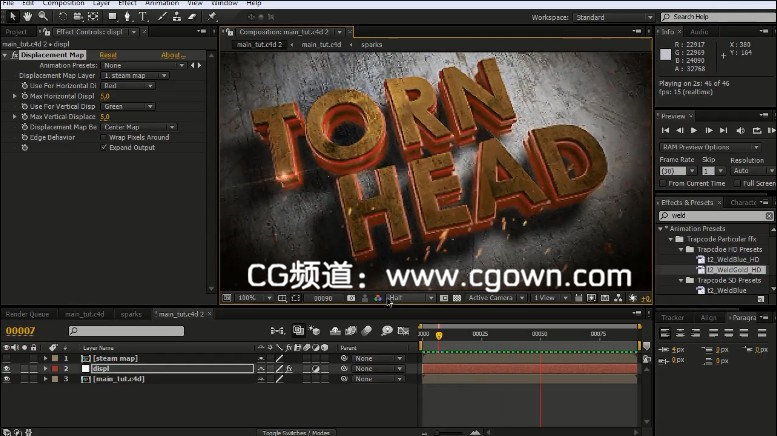This screenshot has height=436, width=777.
Task: Expand the steam map layer properties
Action: [45, 358]
